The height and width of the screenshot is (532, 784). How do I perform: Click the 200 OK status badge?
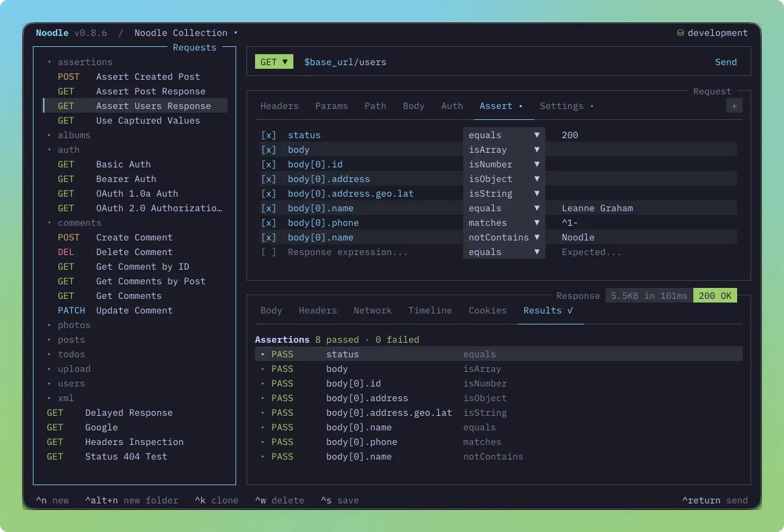[x=715, y=296]
